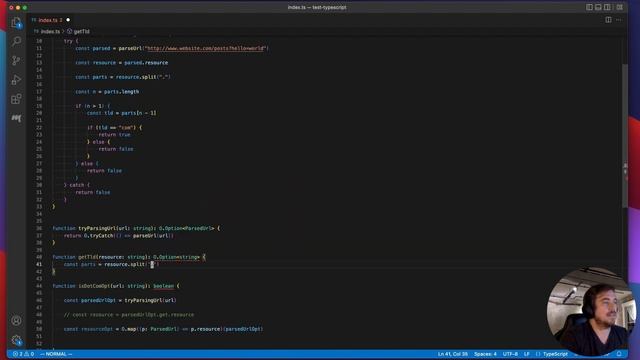
Task: Toggle the primary side bar layout icon
Action: click(x=589, y=7)
